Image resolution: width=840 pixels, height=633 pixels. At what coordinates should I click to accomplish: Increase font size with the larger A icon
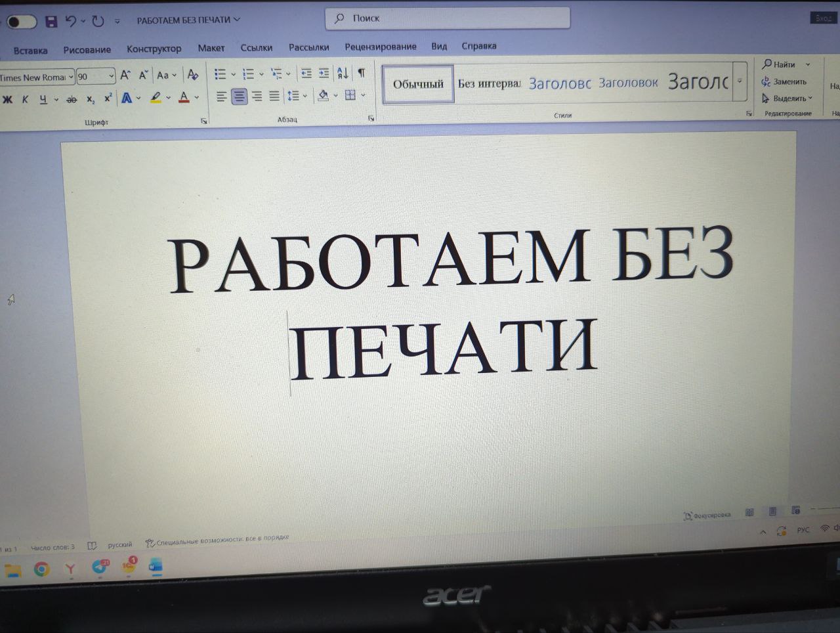click(x=125, y=76)
